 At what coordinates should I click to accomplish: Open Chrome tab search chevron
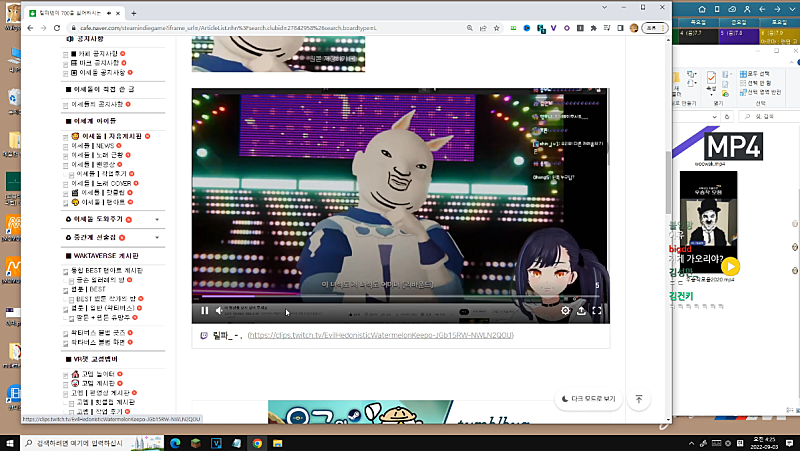[x=605, y=7]
